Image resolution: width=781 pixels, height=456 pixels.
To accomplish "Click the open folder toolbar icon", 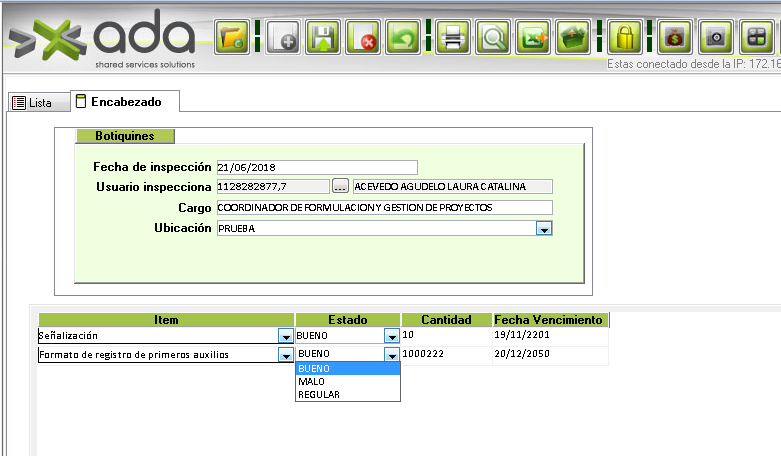I will click(x=232, y=38).
